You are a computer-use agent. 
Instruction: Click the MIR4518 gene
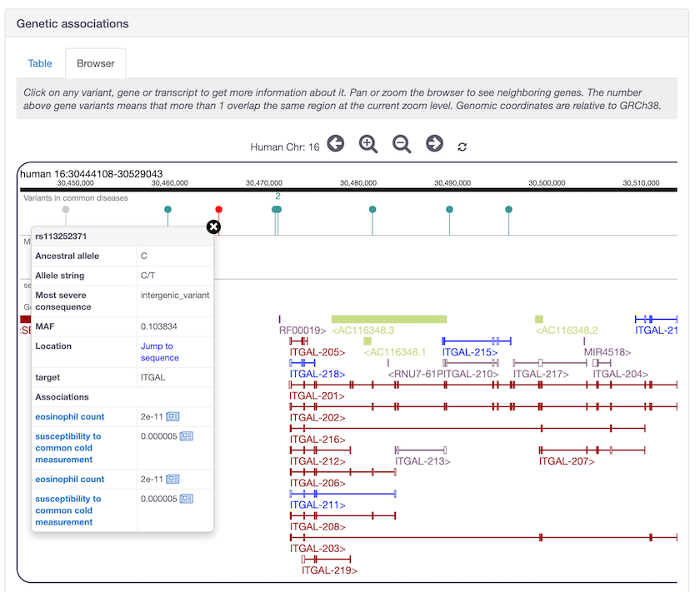click(x=606, y=352)
